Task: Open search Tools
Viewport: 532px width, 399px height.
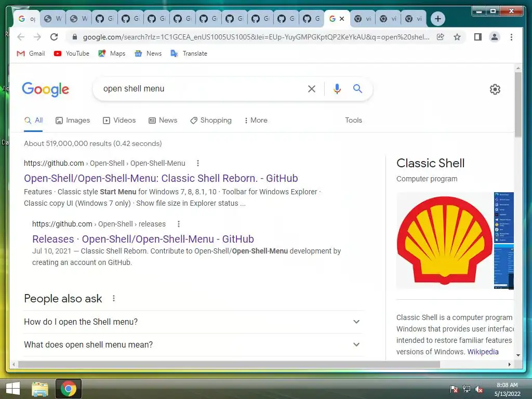Action: pos(353,120)
